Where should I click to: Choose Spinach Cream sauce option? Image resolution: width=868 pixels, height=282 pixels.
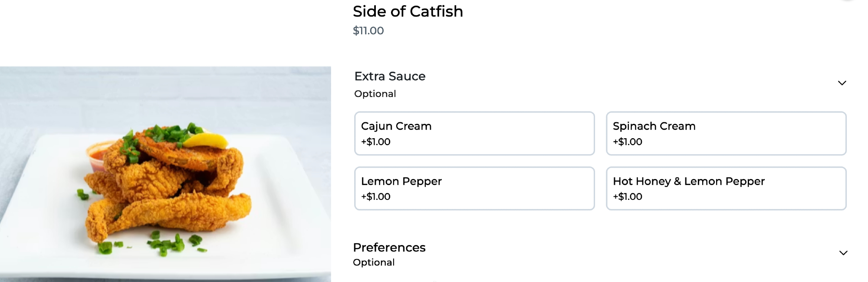(726, 133)
